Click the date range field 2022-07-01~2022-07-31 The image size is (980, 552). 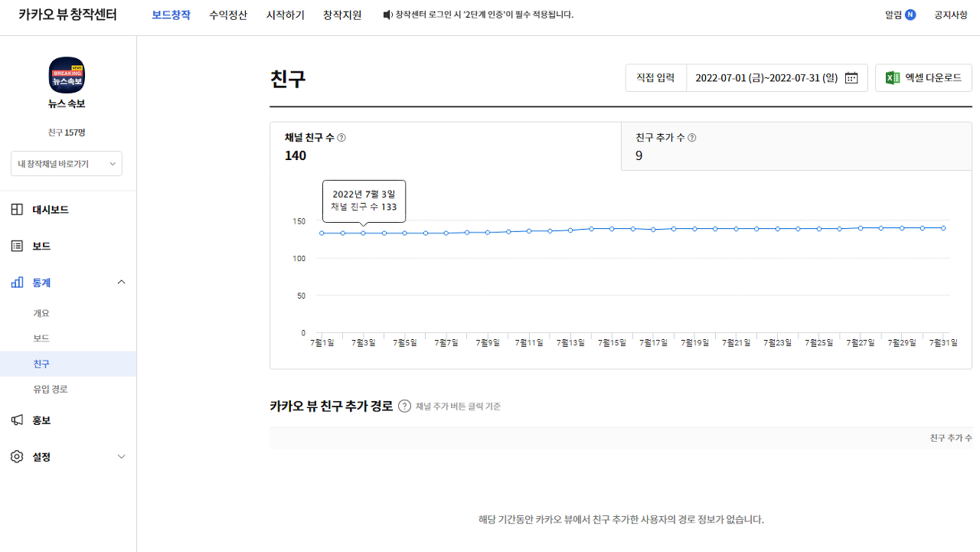(777, 78)
